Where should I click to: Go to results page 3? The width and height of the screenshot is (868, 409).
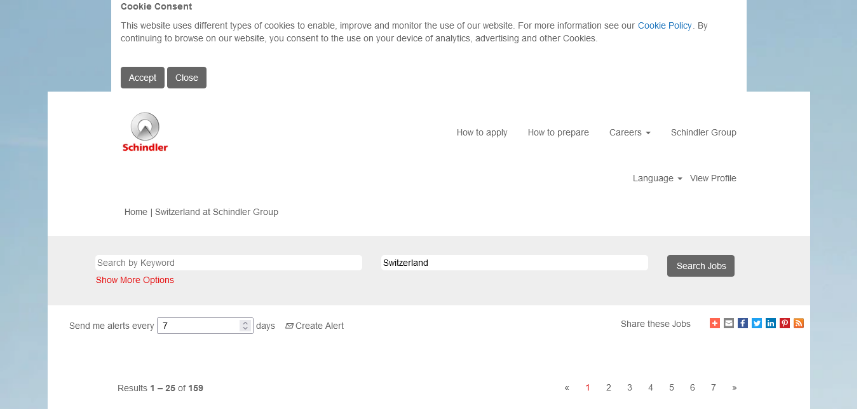(629, 387)
